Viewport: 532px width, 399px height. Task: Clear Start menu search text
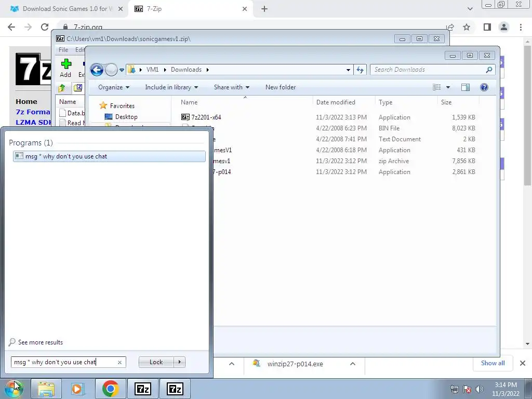point(119,362)
